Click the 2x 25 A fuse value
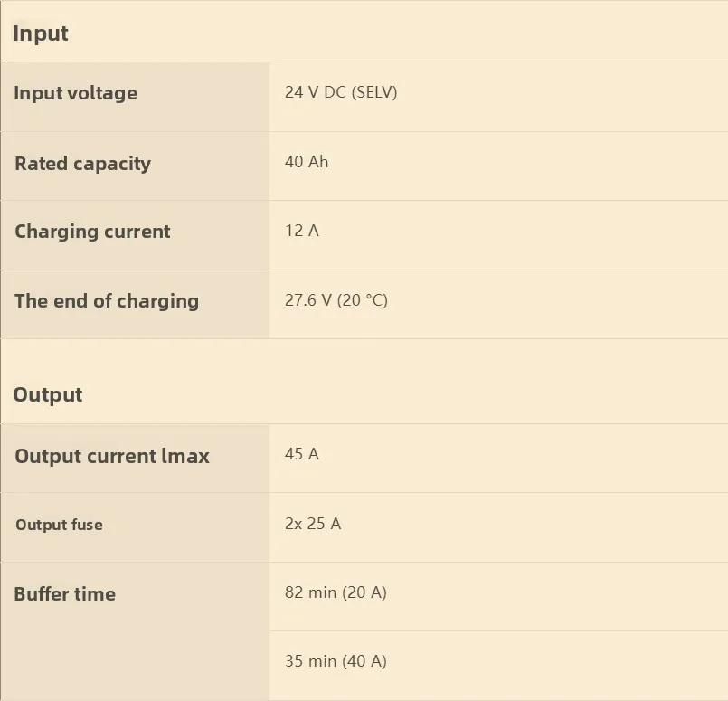Viewport: 728px width, 701px height. (x=313, y=524)
